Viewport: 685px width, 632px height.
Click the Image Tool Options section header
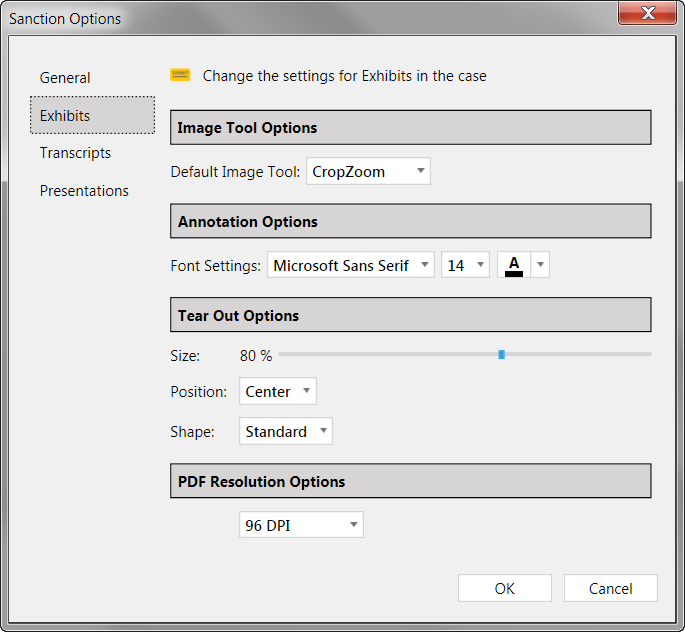point(411,128)
